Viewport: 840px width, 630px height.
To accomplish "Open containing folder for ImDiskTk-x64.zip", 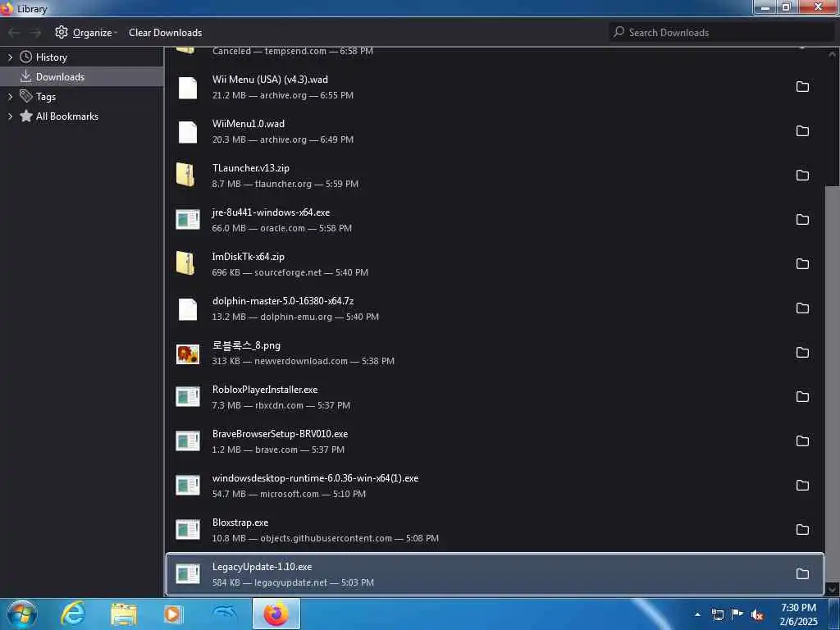I will coord(802,264).
